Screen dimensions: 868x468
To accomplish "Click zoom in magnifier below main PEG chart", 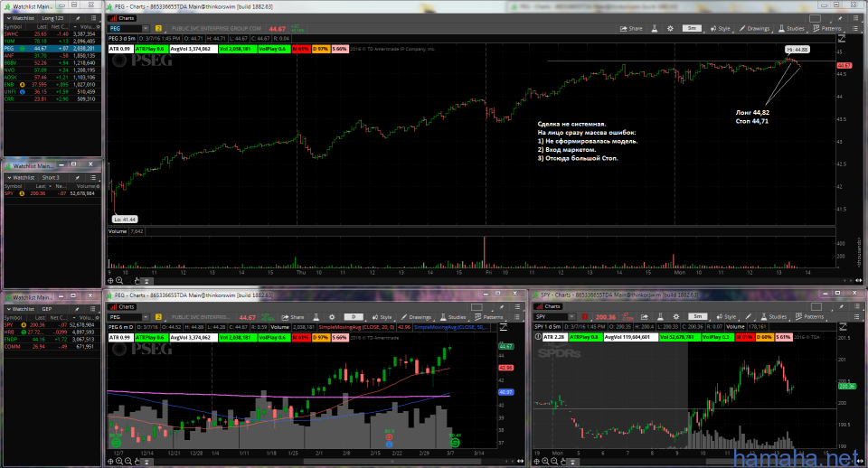I will pyautogui.click(x=119, y=280).
